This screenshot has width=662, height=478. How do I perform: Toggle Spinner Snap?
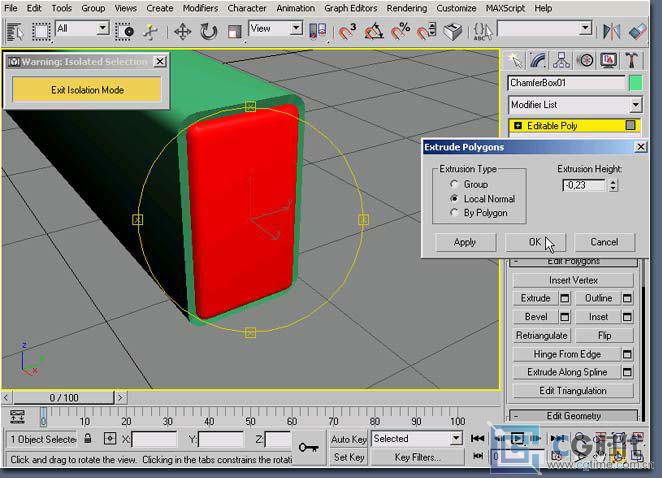click(x=426, y=32)
